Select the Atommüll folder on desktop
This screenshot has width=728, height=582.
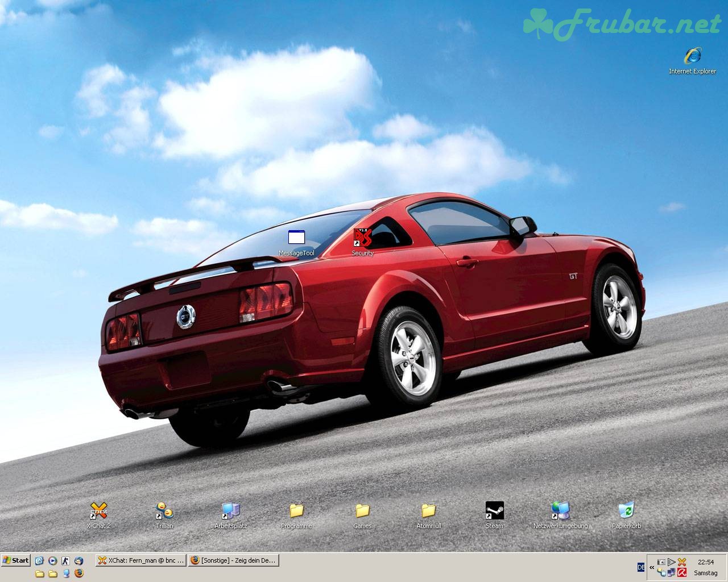(x=428, y=516)
